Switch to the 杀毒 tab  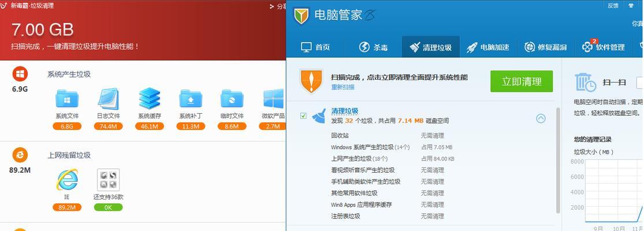[373, 47]
